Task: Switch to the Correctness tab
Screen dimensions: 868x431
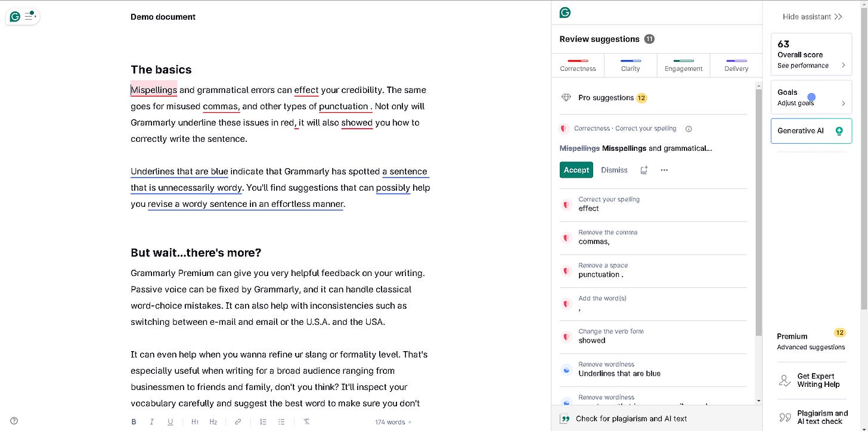Action: 578,65
